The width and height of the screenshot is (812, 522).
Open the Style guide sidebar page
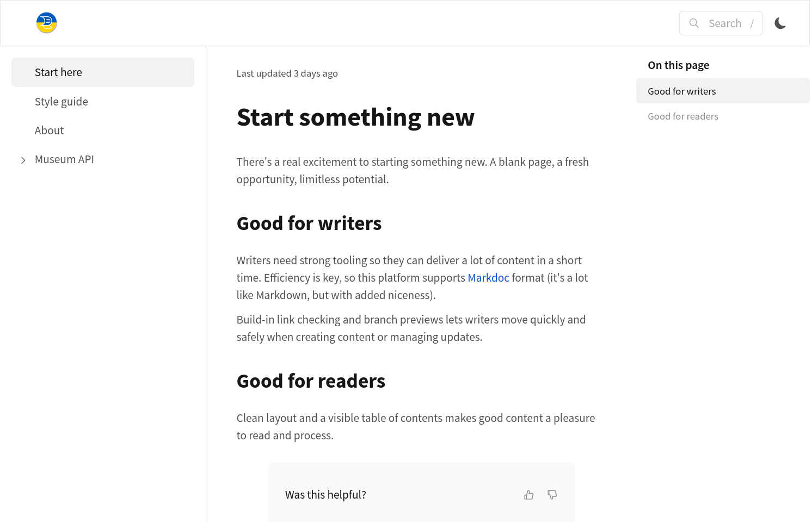click(x=61, y=102)
